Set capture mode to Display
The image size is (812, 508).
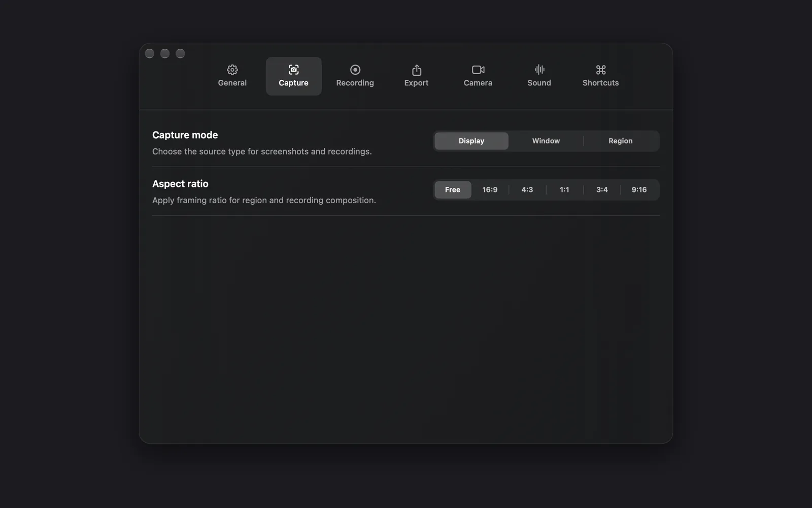click(x=471, y=141)
